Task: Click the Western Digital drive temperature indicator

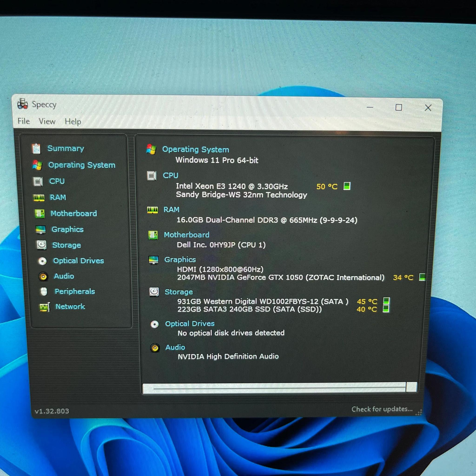Action: [x=386, y=301]
